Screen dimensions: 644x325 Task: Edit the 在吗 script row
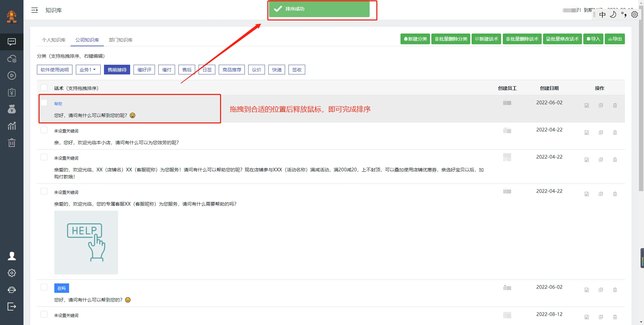587,290
